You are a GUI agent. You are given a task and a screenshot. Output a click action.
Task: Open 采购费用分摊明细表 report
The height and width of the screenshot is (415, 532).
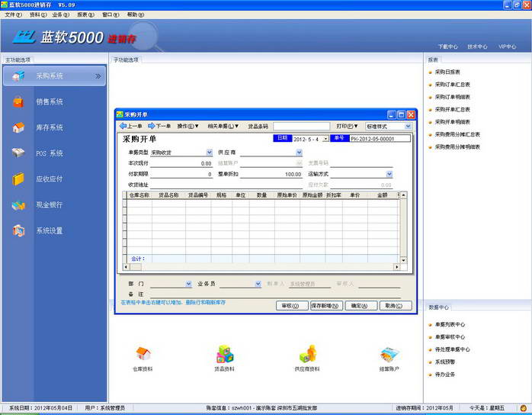457,147
